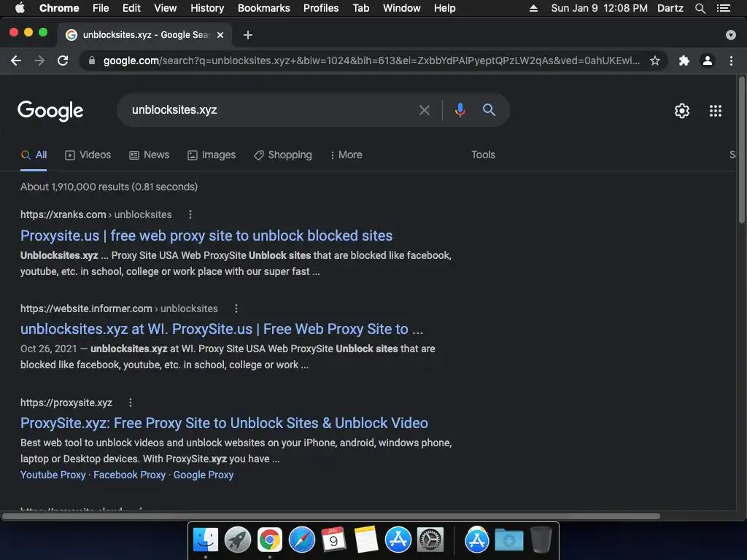Open Spotlight search in menu bar
The image size is (747, 560).
click(x=700, y=8)
